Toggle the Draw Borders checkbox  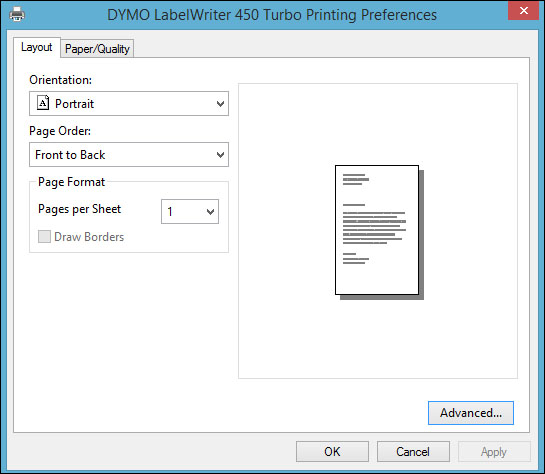coord(44,237)
